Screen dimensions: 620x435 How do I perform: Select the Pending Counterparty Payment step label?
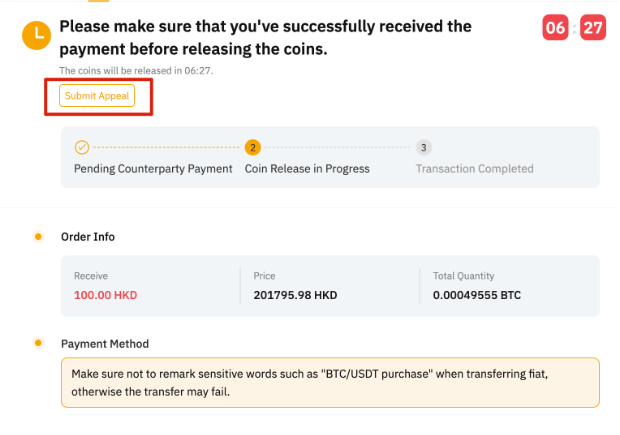tap(153, 169)
